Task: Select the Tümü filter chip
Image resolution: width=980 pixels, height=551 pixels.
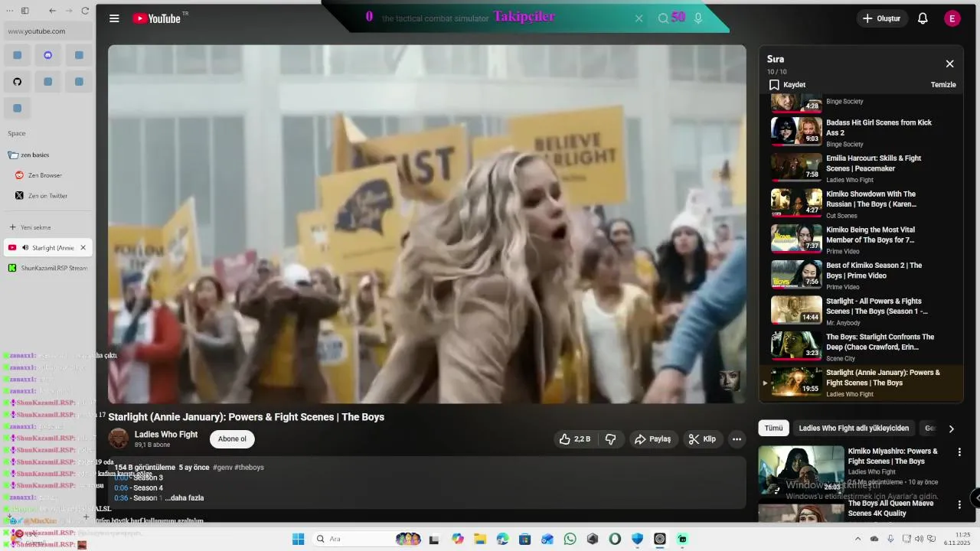Action: tap(773, 429)
